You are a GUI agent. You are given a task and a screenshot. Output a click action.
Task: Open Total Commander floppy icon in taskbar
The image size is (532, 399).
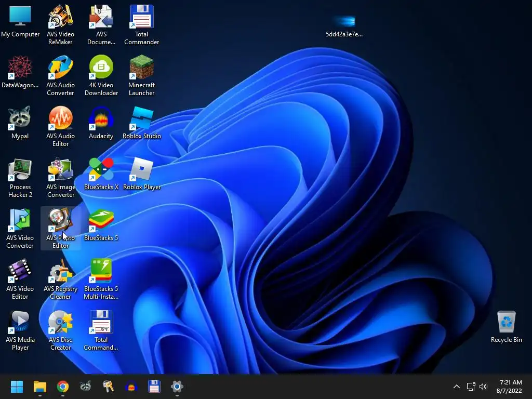pos(154,387)
